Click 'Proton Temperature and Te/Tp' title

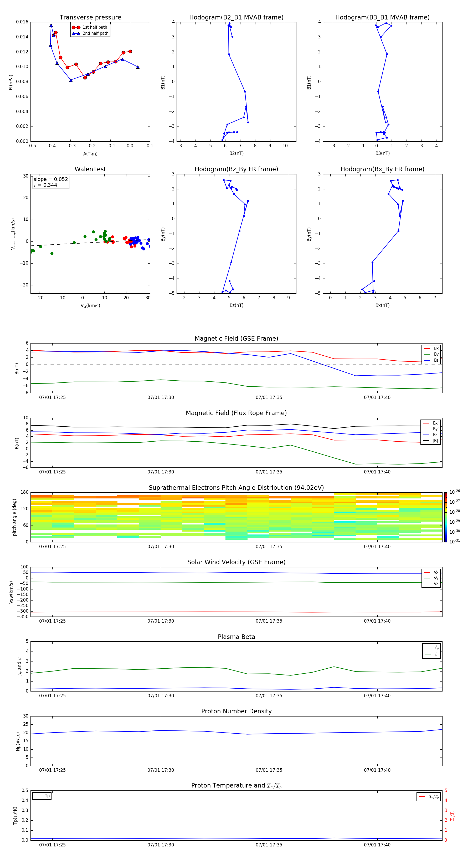(236, 785)
